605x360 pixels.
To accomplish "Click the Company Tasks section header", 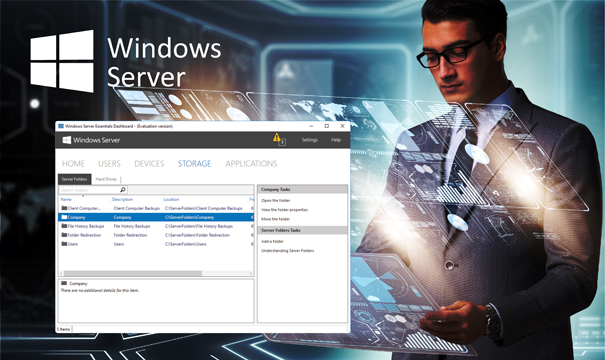I will [302, 189].
